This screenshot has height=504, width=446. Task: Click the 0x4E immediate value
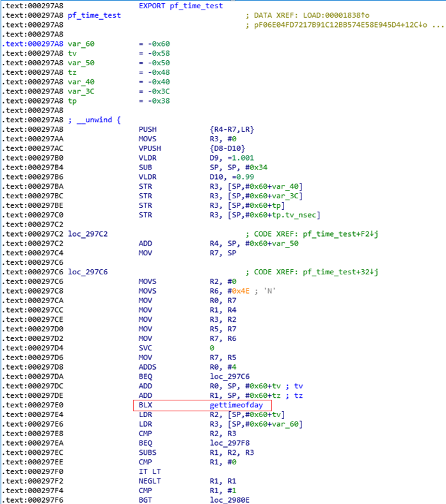tap(241, 291)
